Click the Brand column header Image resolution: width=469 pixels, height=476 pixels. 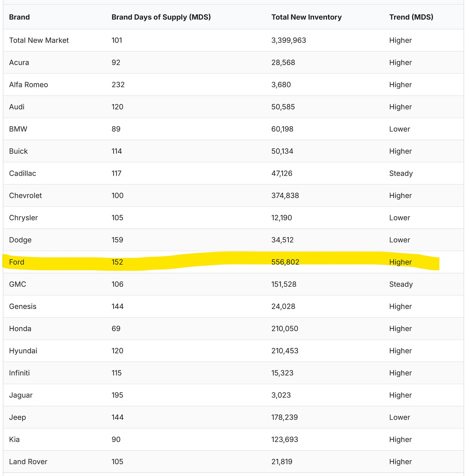(x=19, y=17)
